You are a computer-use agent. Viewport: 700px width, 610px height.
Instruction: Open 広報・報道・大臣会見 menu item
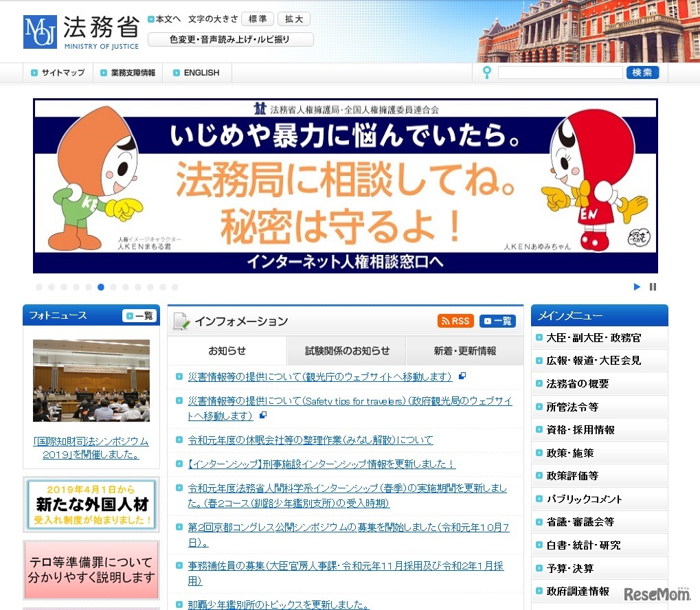coord(600,361)
